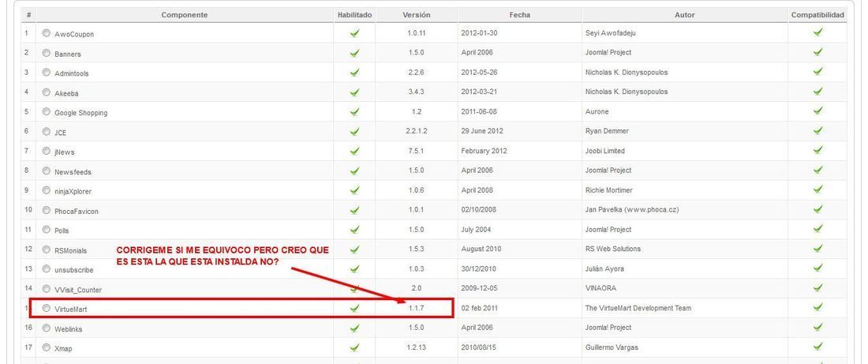Screen dimensions: 868x364
Task: Click compatibility checkmark for Polls
Action: tap(817, 229)
